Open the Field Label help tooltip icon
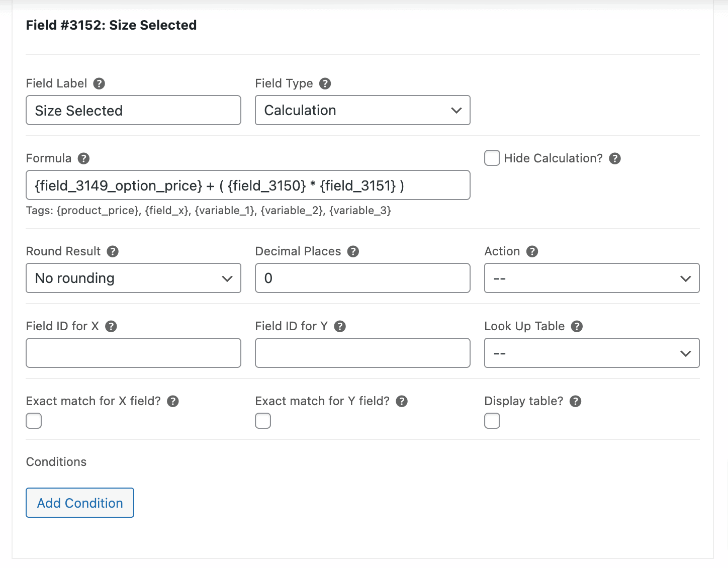This screenshot has height=568, width=728. point(99,83)
